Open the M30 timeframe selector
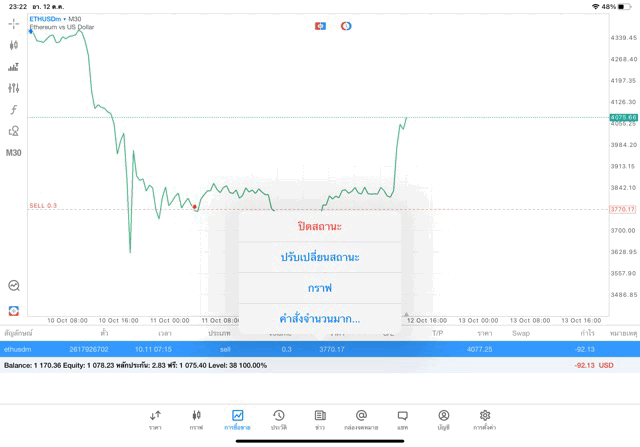Screen dimensions: 640x447 (x=14, y=153)
